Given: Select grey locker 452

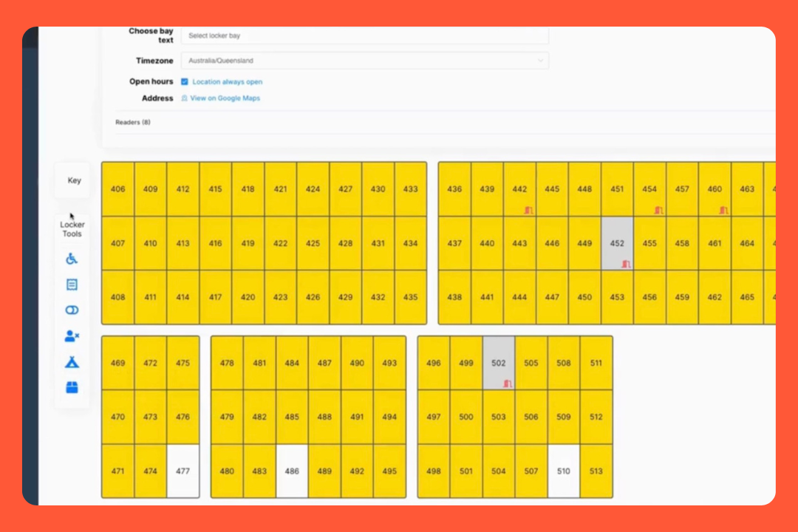Looking at the screenshot, I should coord(617,243).
